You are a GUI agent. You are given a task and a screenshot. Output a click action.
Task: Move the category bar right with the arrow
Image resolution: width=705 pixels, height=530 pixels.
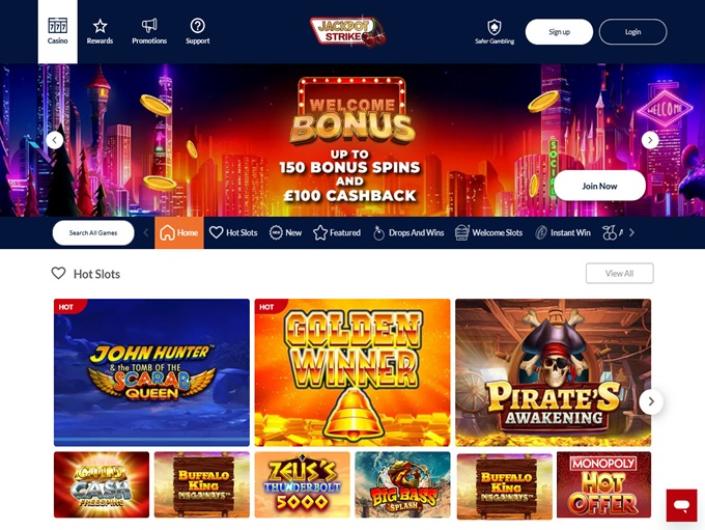[x=632, y=232]
